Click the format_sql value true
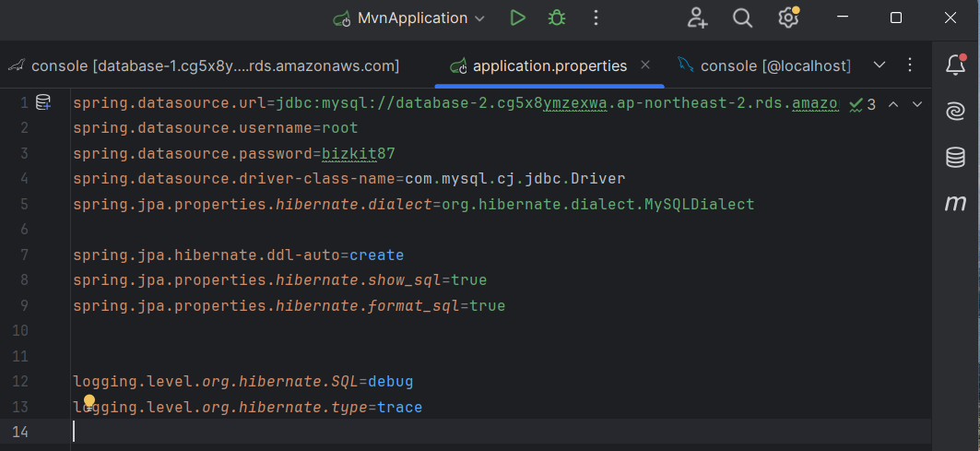 pos(488,306)
